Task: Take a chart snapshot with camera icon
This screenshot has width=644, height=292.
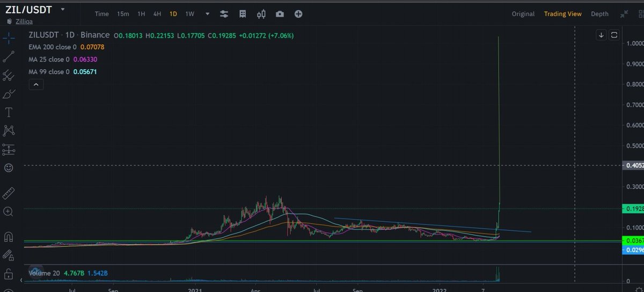Action: click(280, 14)
